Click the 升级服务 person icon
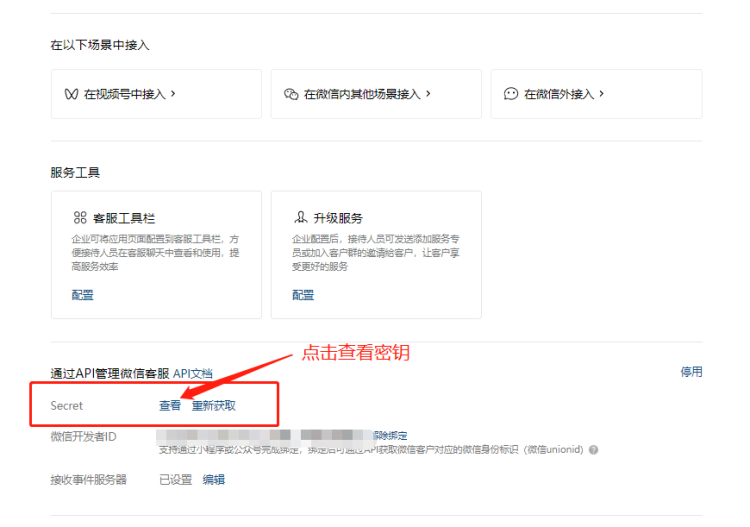Image resolution: width=750 pixels, height=527 pixels. [x=300, y=217]
